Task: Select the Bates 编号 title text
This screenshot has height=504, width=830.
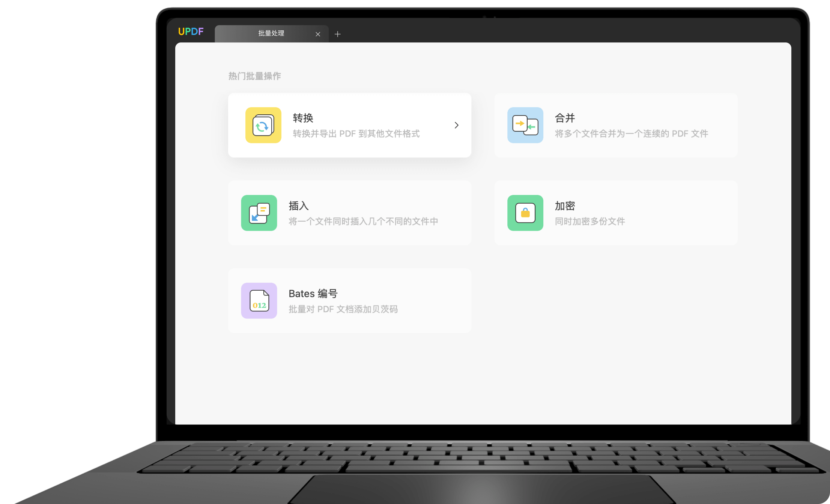Action: click(x=313, y=294)
